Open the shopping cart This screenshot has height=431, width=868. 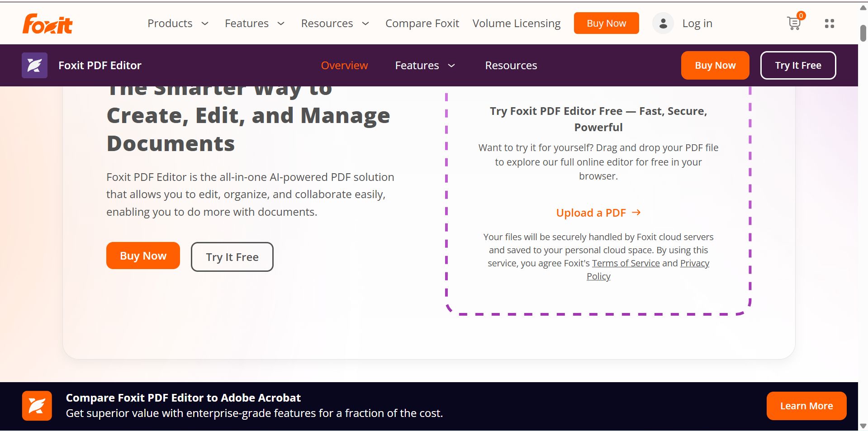coord(795,23)
